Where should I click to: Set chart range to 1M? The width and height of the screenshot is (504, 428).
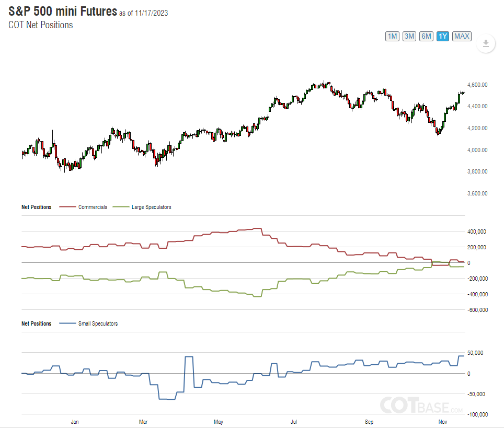(x=392, y=36)
